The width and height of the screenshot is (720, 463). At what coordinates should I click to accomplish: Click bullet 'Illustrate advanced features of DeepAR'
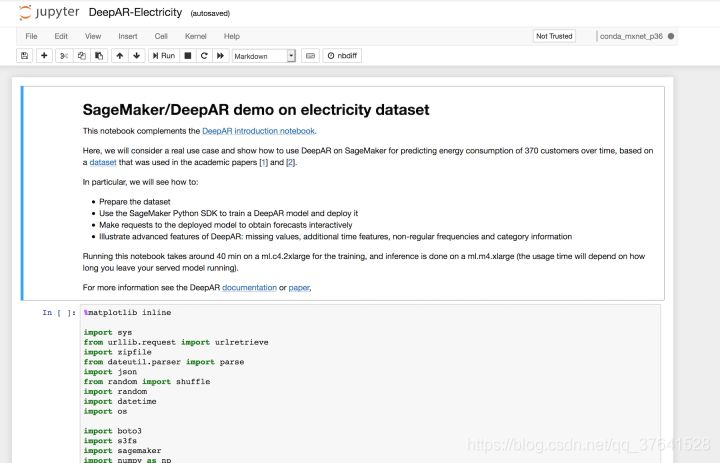(x=336, y=237)
